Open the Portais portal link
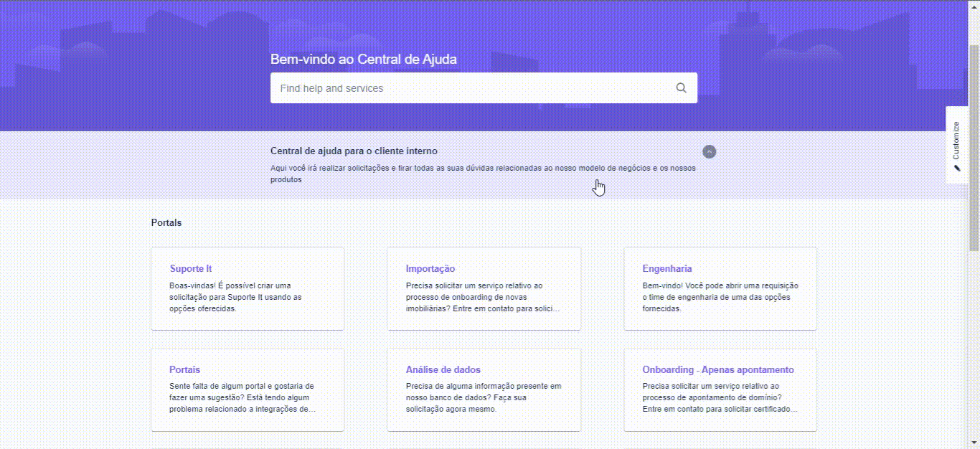 185,370
